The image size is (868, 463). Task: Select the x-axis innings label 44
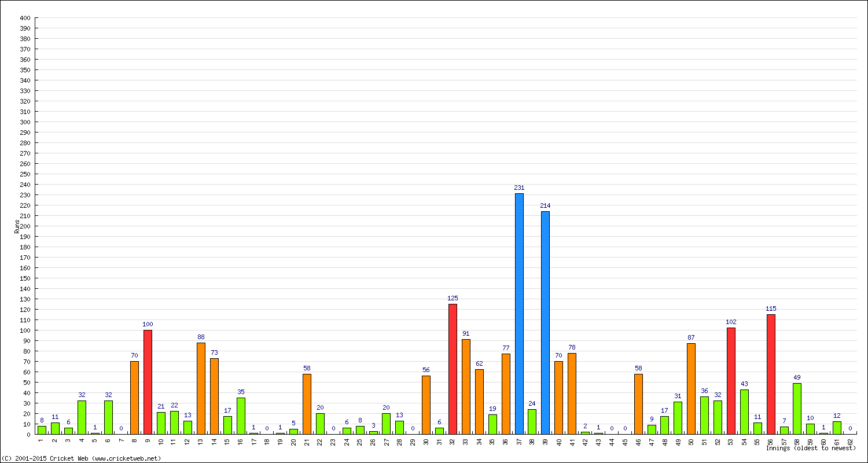(x=612, y=441)
